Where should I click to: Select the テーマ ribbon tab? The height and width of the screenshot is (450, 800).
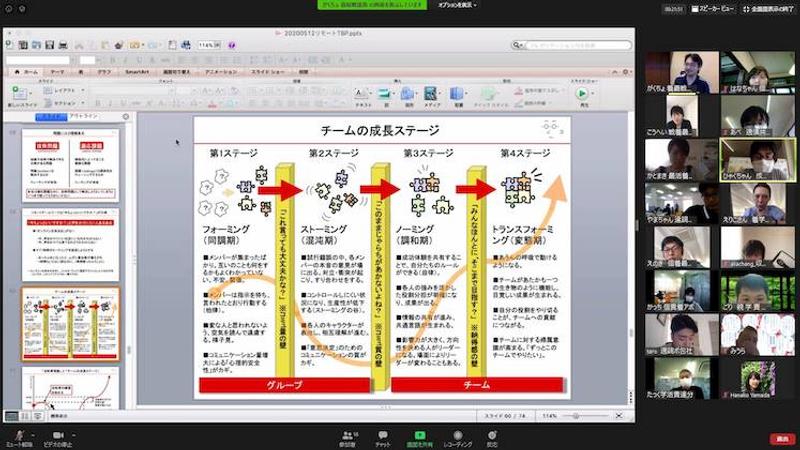tap(58, 72)
